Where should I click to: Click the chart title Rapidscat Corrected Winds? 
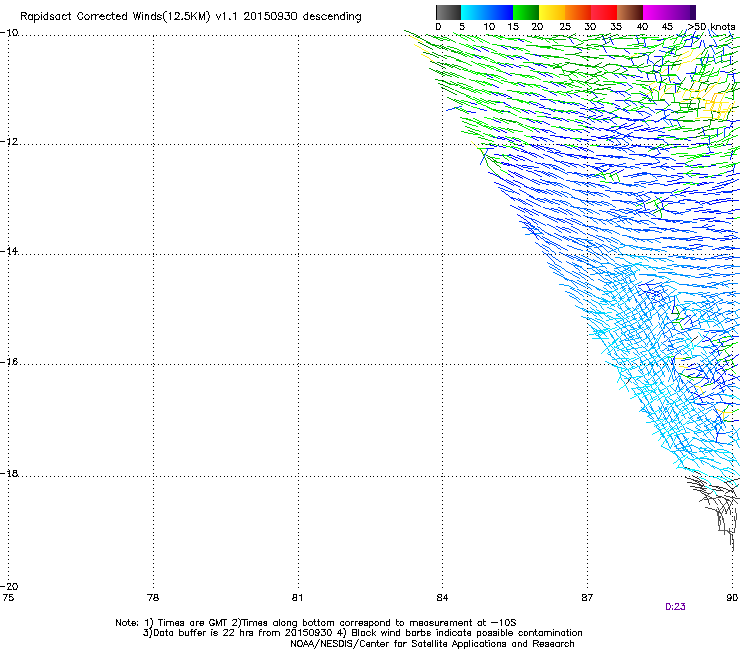click(x=191, y=16)
